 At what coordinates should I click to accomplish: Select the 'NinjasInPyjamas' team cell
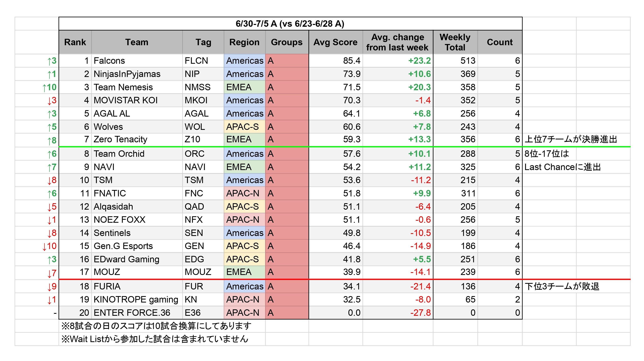click(137, 74)
